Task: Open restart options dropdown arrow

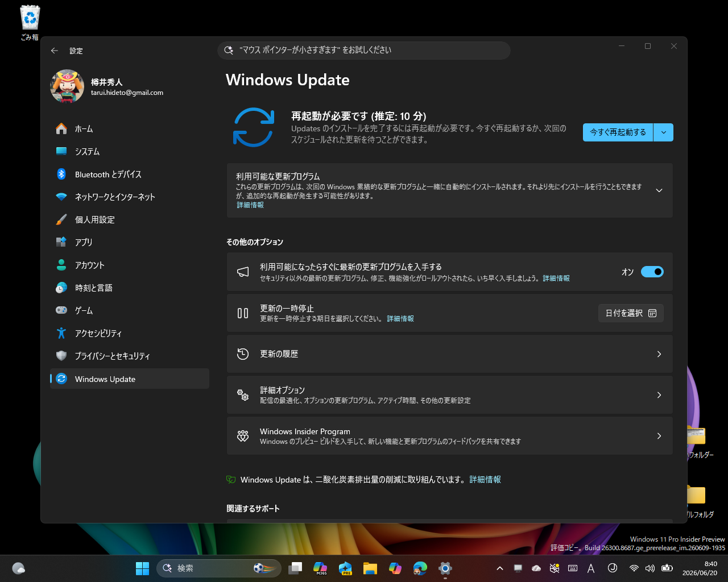Action: [663, 132]
